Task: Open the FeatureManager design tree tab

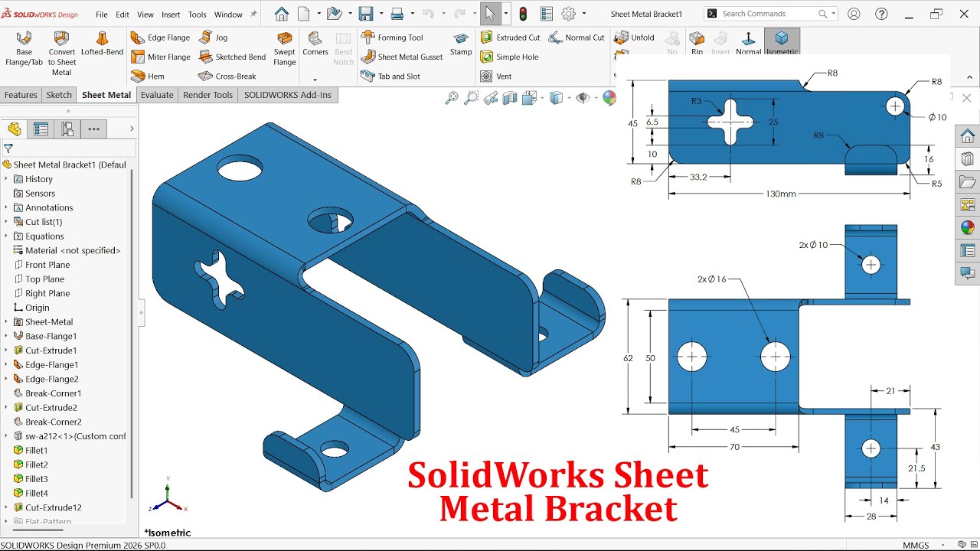Action: click(x=15, y=129)
